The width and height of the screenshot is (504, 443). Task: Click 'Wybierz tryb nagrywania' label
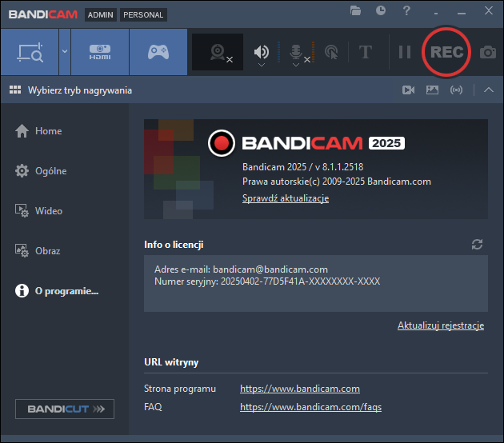coord(80,90)
